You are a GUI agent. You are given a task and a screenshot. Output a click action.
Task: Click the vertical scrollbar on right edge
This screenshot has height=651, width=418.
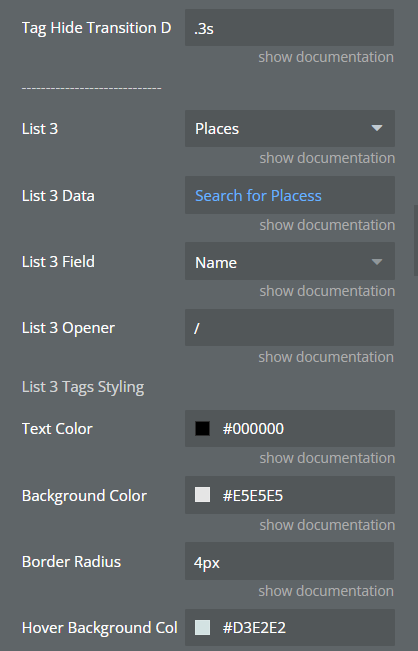(x=416, y=240)
